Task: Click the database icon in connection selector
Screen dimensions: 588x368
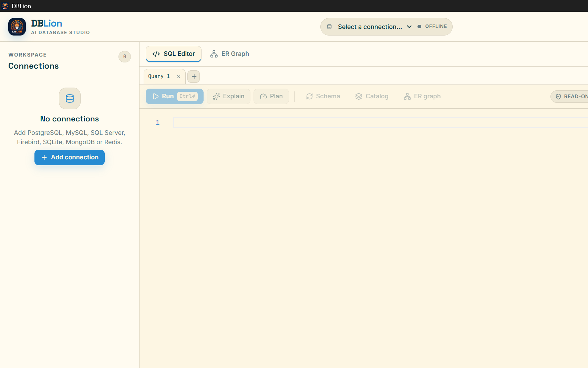Action: [329, 27]
